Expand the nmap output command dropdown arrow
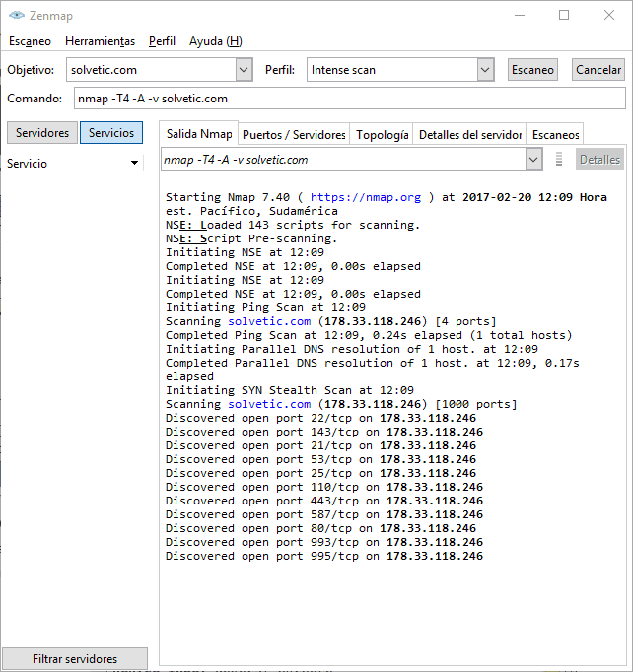633x672 pixels. coord(533,160)
